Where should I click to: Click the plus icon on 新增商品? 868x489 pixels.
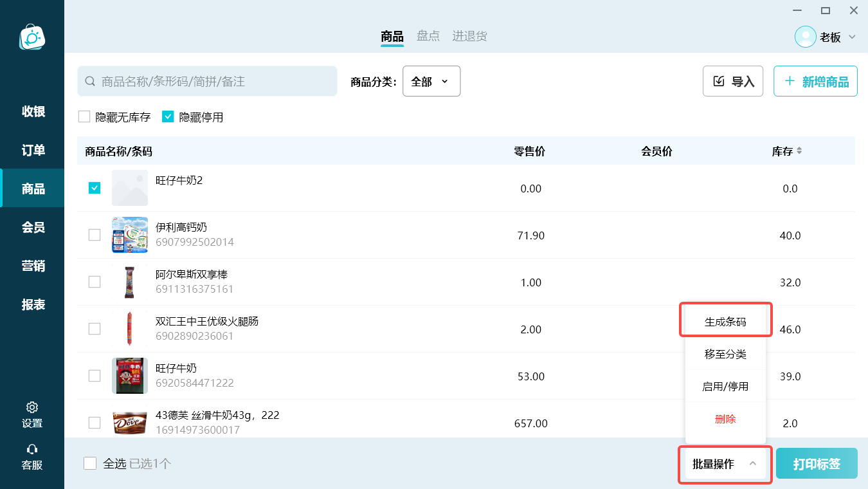click(x=790, y=82)
